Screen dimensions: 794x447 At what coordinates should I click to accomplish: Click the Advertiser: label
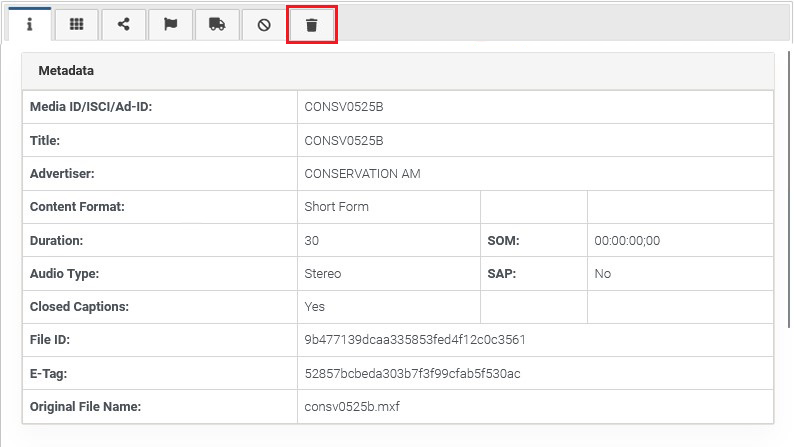click(x=62, y=174)
